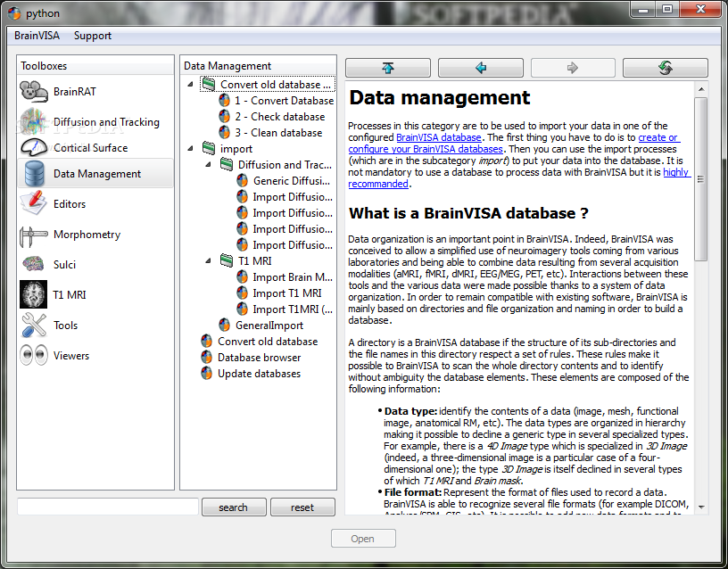Click 'Cortical Surface' toolbox label
Viewport: 728px width, 569px height.
click(90, 147)
